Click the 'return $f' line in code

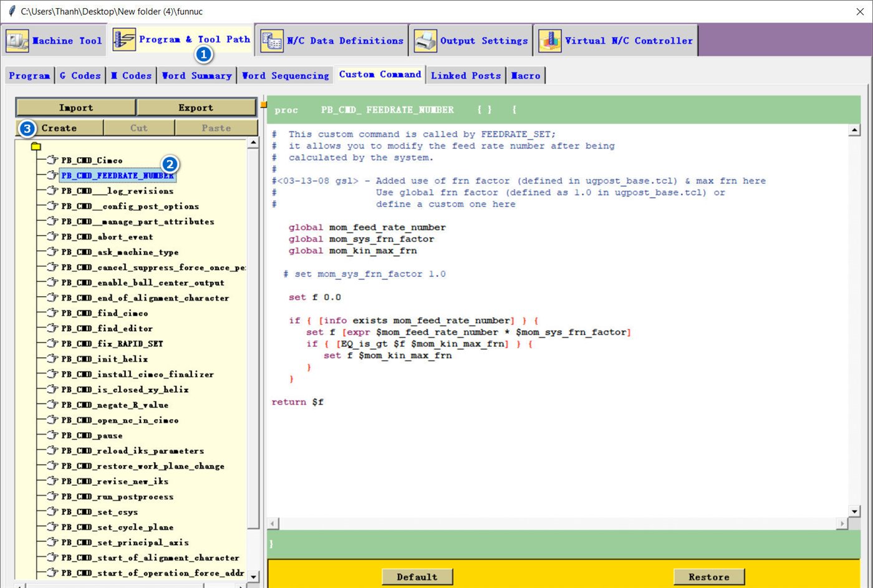pyautogui.click(x=297, y=402)
